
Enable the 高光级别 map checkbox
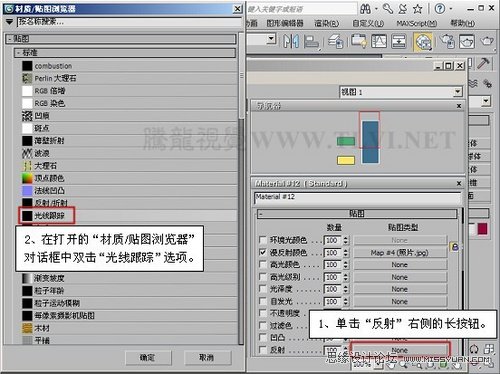click(263, 277)
